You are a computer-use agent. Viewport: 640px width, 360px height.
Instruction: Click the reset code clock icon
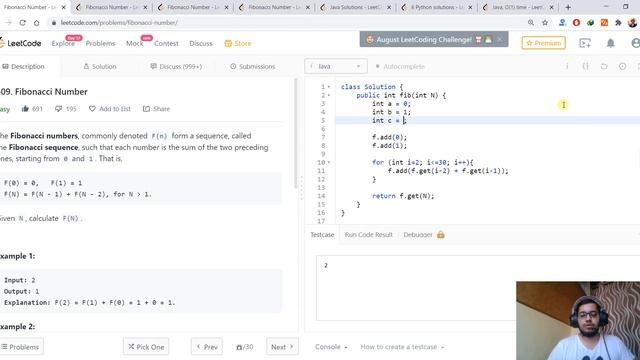tap(622, 66)
